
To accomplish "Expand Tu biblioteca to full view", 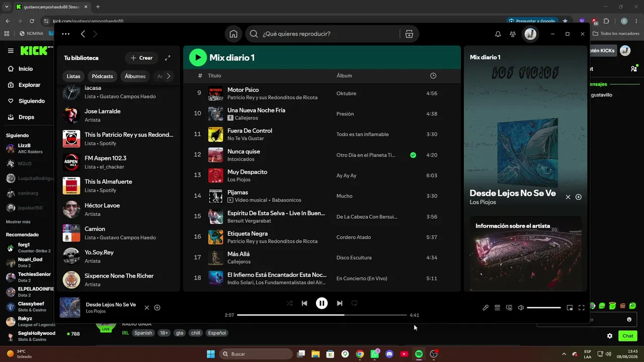I will (x=168, y=58).
